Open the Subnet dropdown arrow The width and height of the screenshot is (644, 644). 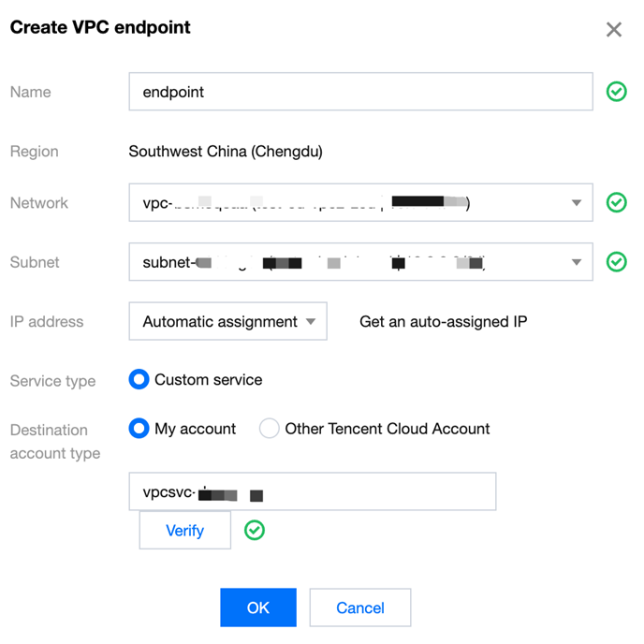576,263
